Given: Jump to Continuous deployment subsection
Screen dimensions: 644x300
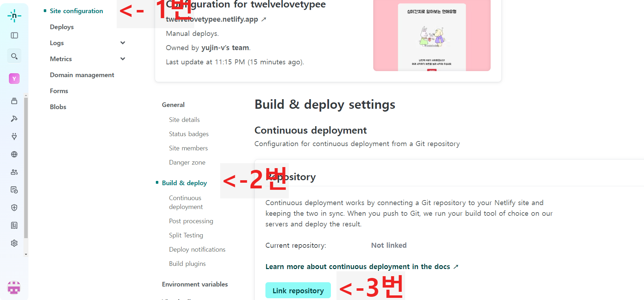Looking at the screenshot, I should click(x=186, y=202).
